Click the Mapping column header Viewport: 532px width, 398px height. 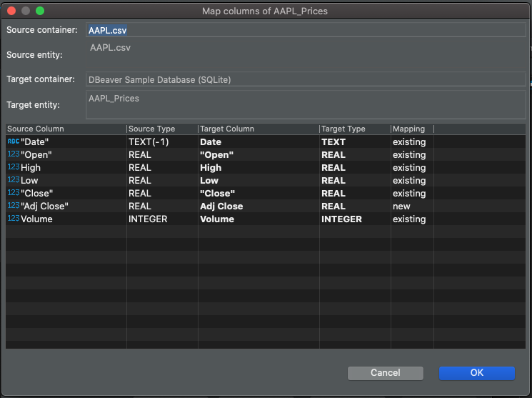(x=411, y=129)
